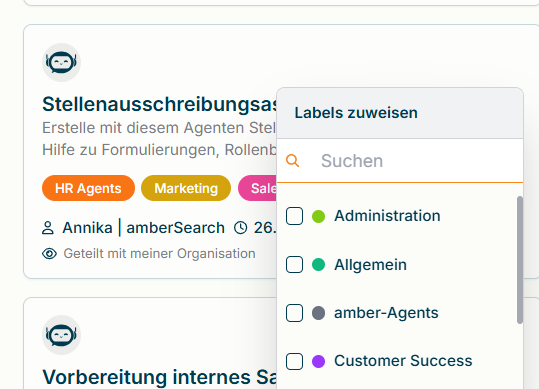This screenshot has height=389, width=539.
Task: Select the HR Agents label tag
Action: pos(88,188)
